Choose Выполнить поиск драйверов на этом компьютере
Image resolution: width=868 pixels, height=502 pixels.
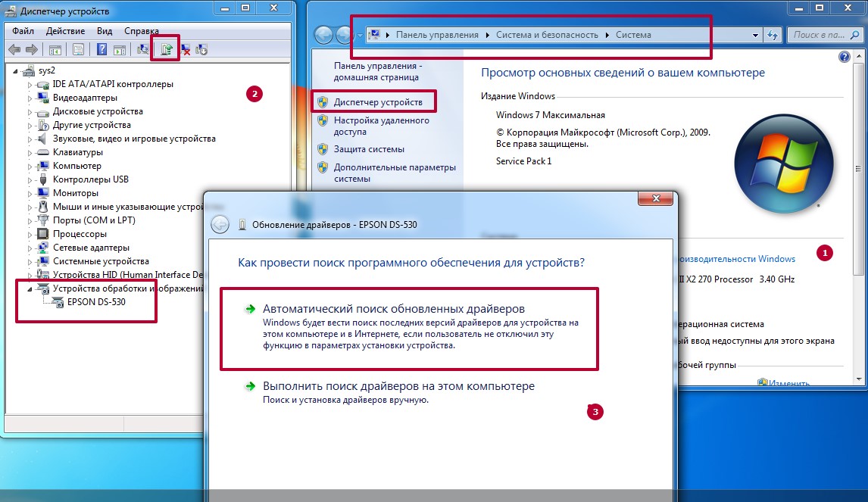[x=398, y=386]
